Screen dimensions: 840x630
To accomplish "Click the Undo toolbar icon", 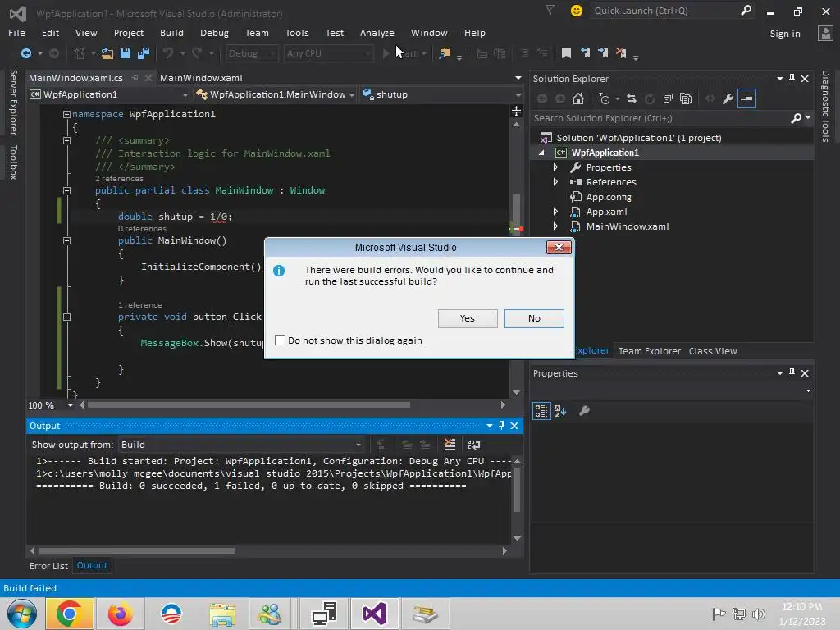I will (x=168, y=53).
